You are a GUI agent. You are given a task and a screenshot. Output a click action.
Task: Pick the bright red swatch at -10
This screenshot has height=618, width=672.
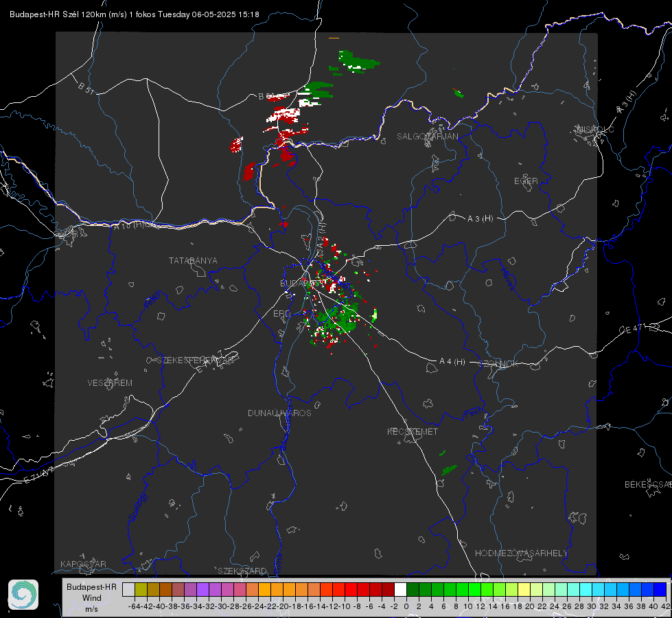[351, 589]
